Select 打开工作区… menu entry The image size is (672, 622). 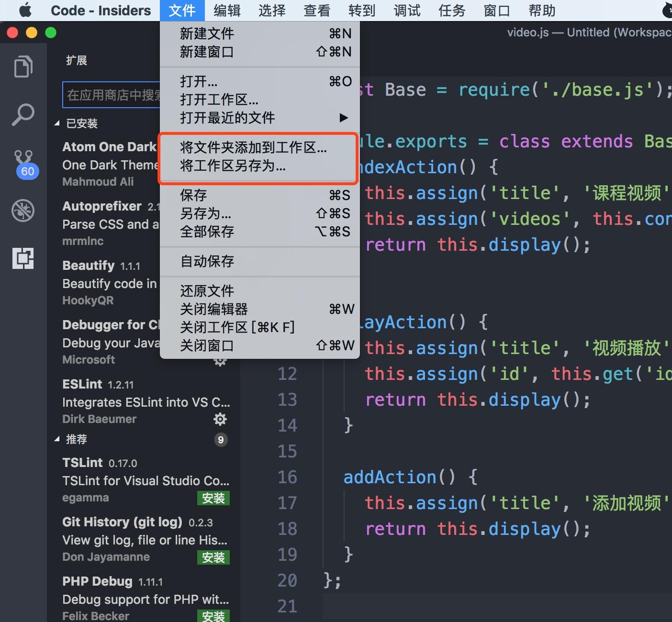[260, 100]
